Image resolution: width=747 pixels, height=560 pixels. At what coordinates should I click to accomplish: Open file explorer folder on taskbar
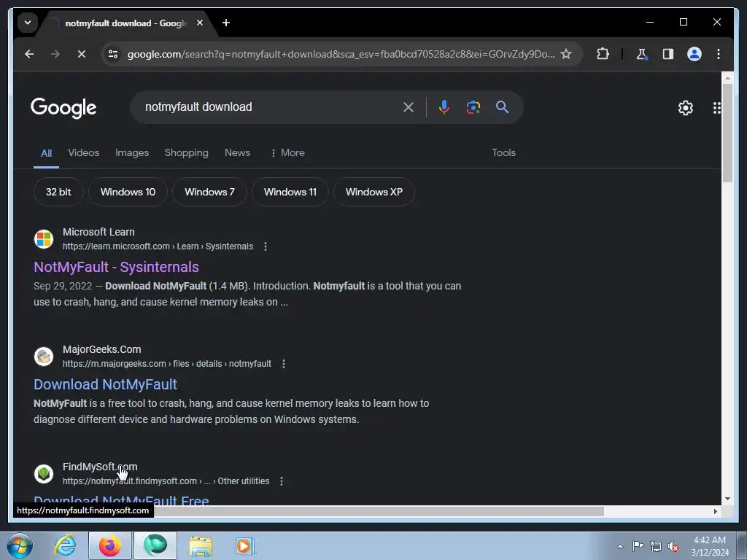pyautogui.click(x=201, y=545)
